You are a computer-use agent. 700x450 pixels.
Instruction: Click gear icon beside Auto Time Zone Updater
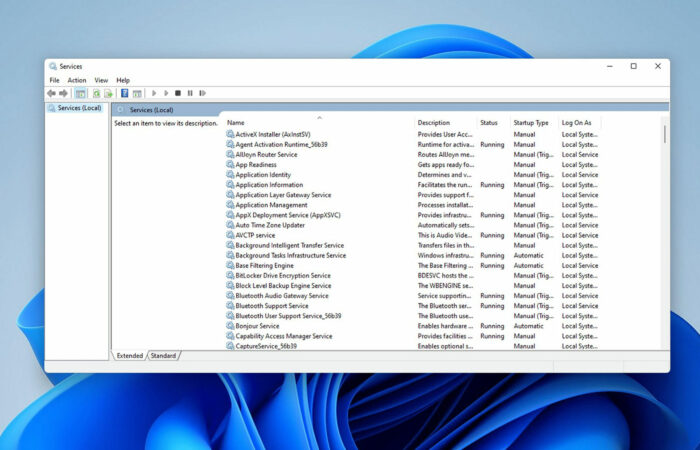point(230,225)
